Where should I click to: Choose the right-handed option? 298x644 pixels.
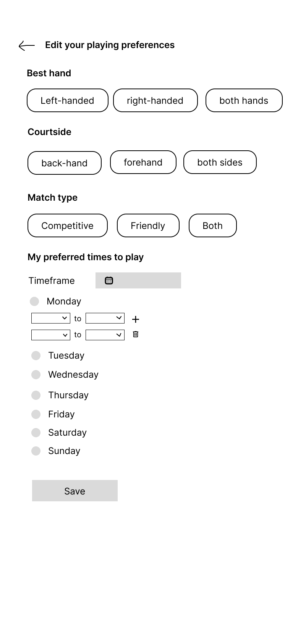click(155, 100)
